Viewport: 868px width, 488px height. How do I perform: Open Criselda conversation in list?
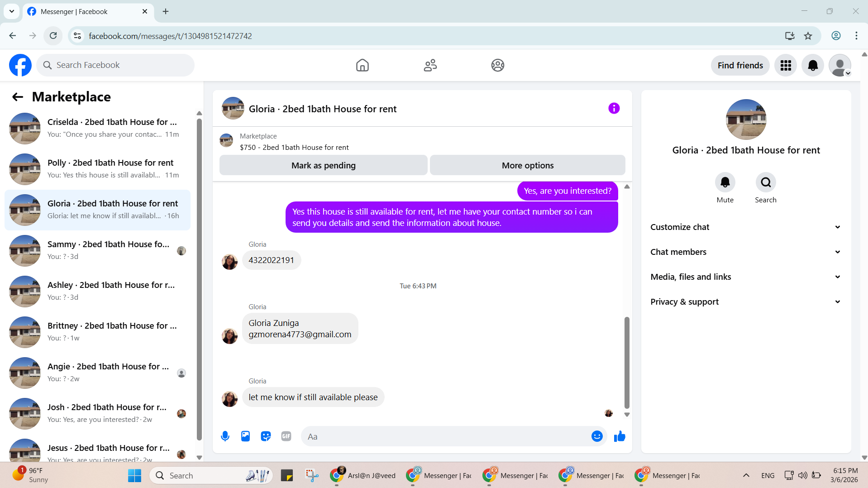(x=97, y=129)
